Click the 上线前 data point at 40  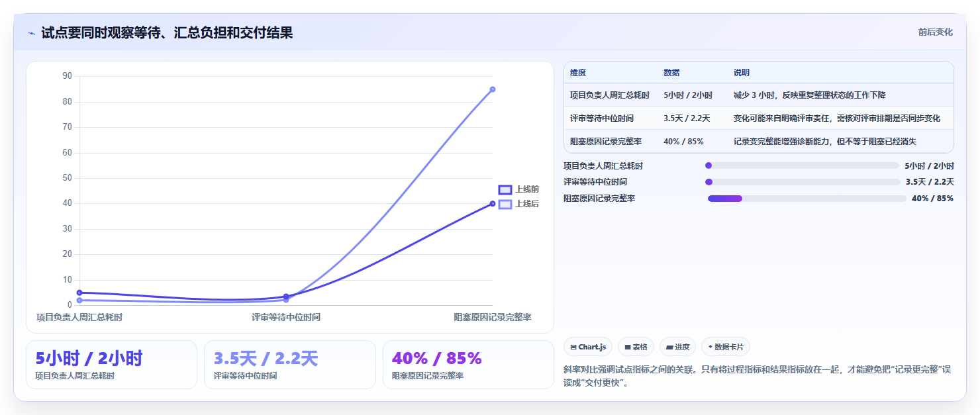click(492, 204)
